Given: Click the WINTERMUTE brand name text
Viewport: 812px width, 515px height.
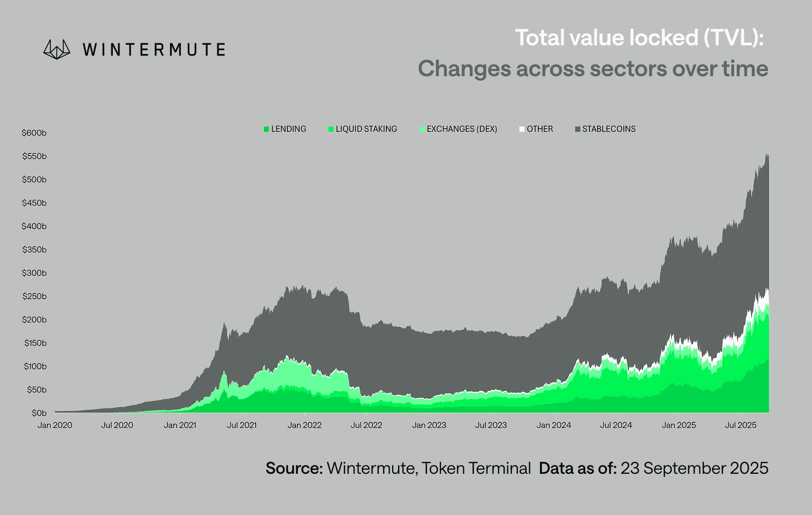Looking at the screenshot, I should click(x=154, y=50).
